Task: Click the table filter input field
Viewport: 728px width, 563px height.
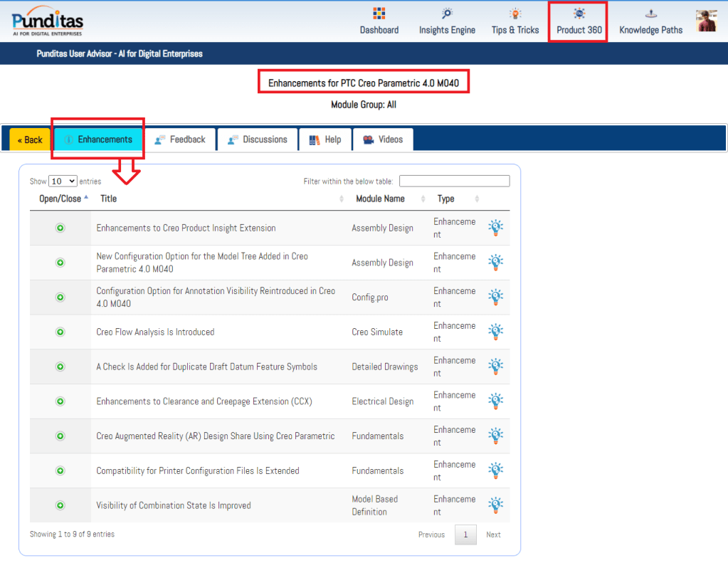Action: coord(454,181)
